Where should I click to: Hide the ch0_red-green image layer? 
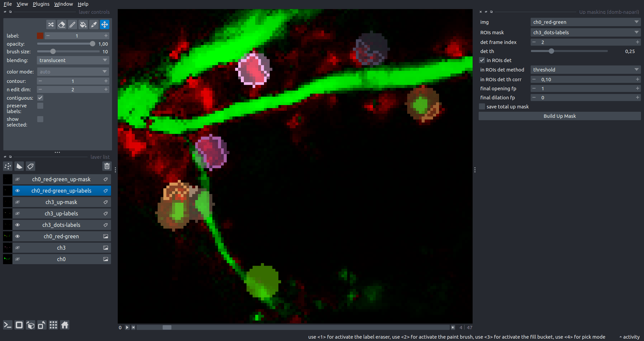pyautogui.click(x=17, y=236)
